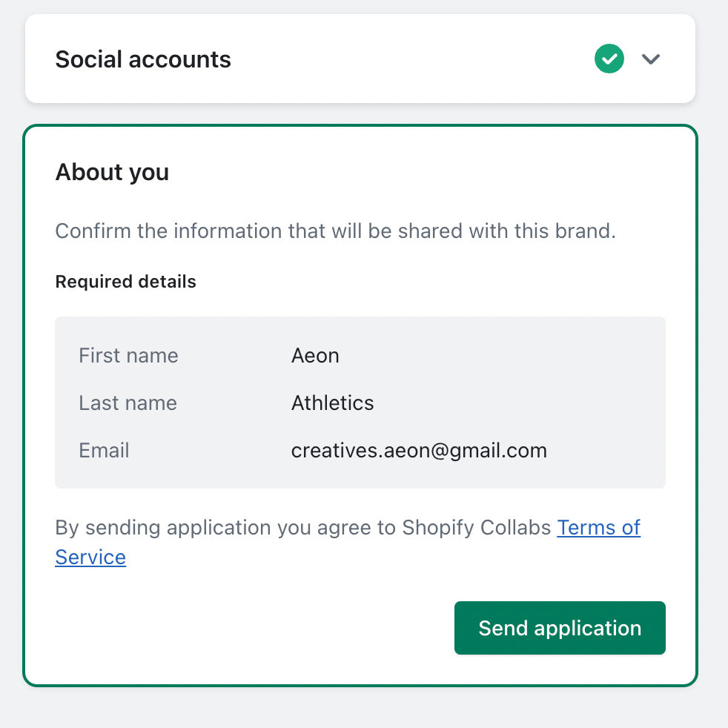Click the 'Shopify Collabs' text in the agreement
The height and width of the screenshot is (728, 728).
[x=477, y=528]
